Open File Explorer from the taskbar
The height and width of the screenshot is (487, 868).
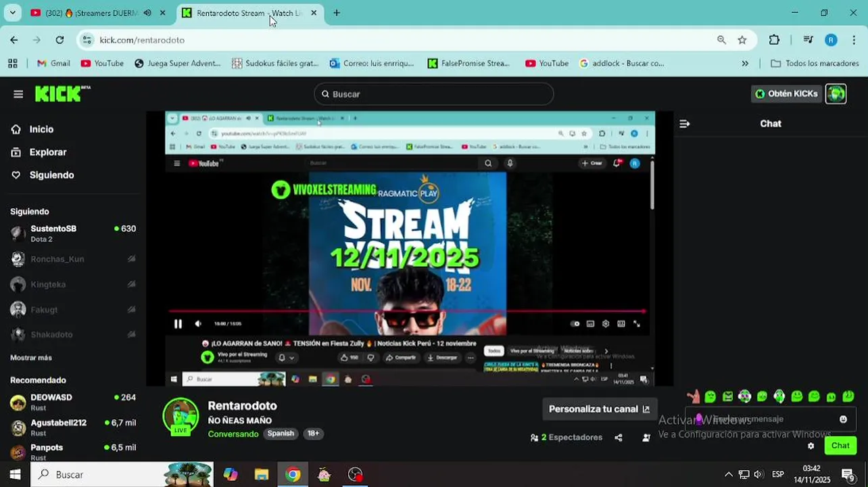coord(262,474)
